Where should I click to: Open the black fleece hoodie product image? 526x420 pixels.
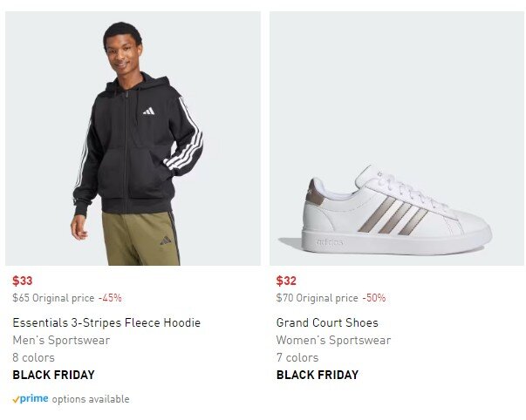pyautogui.click(x=133, y=139)
